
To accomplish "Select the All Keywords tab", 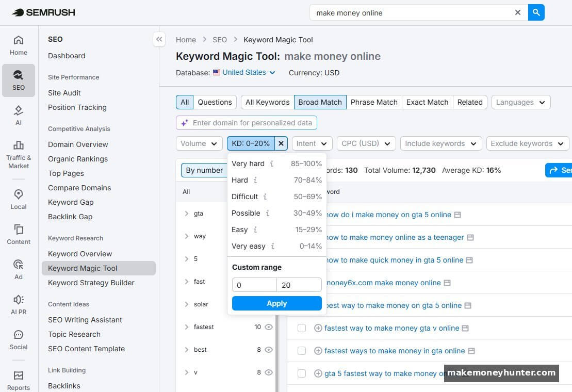I will [267, 102].
